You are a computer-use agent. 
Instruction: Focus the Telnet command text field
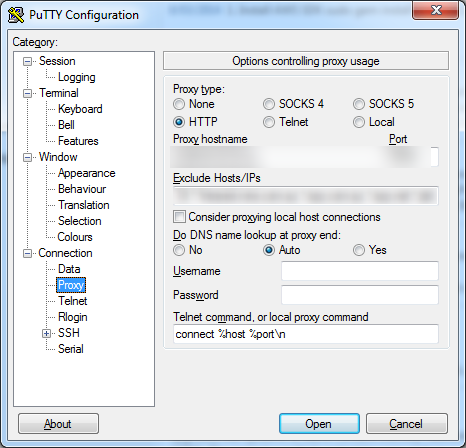point(305,334)
